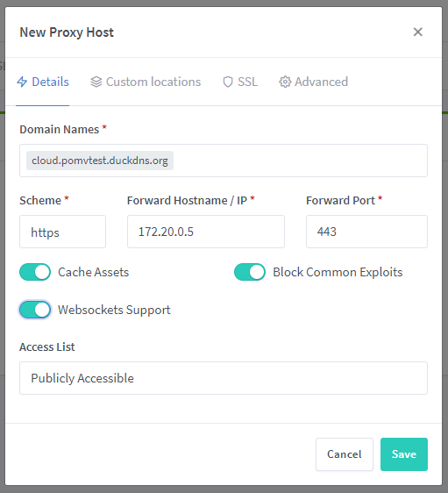The height and width of the screenshot is (493, 448).
Task: Click the shield icon beside SSL
Action: [228, 82]
